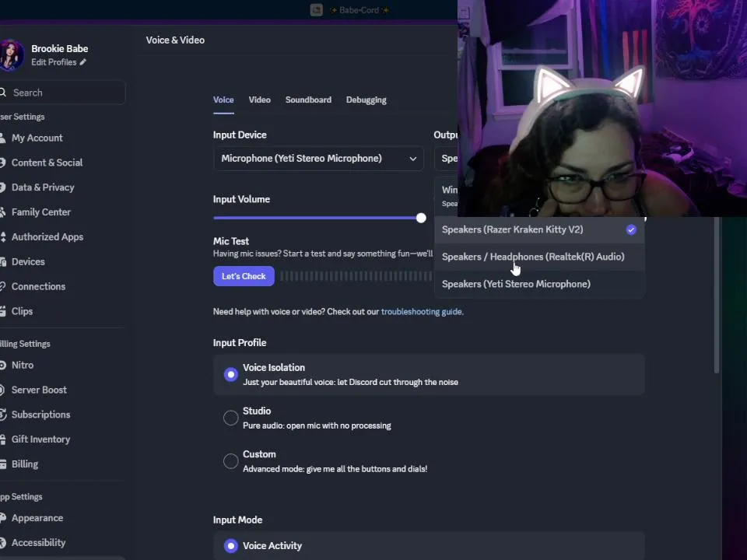Select Voice Isolation input profile
This screenshot has height=560, width=747.
pyautogui.click(x=429, y=374)
